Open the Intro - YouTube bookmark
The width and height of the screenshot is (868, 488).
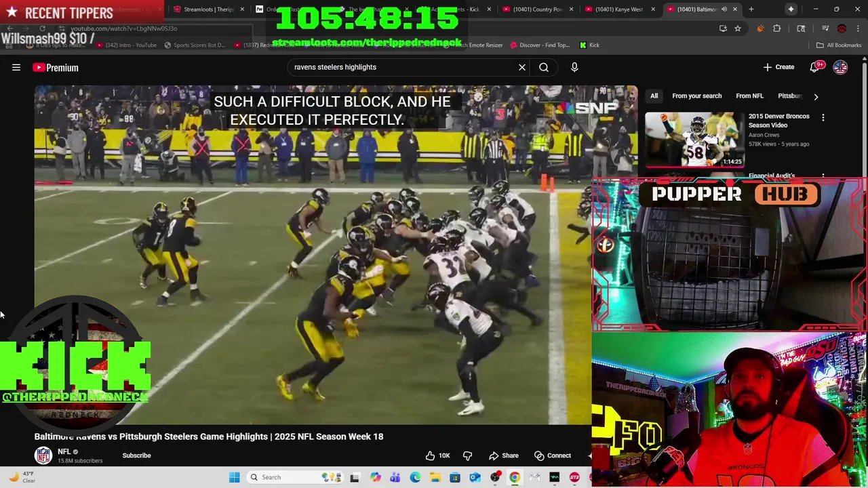point(127,45)
